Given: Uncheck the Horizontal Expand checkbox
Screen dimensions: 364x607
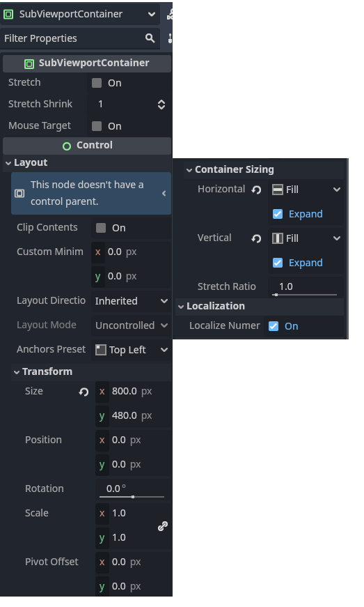Looking at the screenshot, I should [x=278, y=214].
